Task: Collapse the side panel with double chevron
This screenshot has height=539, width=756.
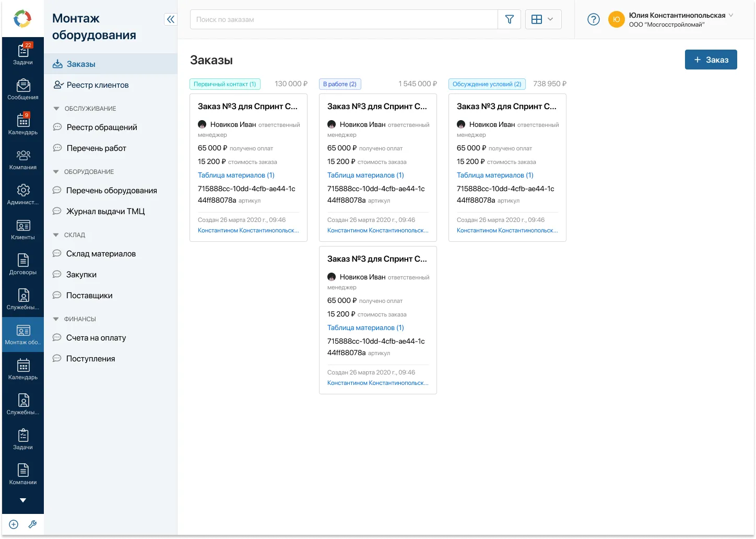Action: (170, 19)
